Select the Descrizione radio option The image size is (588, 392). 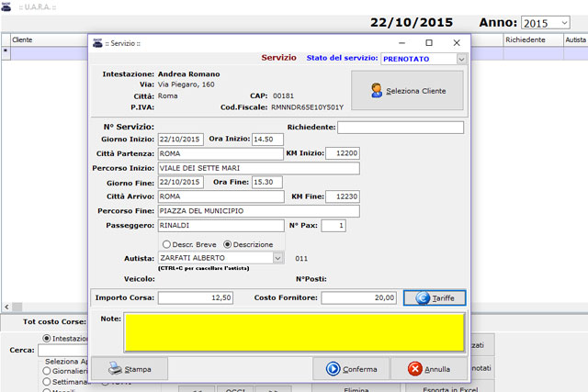227,244
